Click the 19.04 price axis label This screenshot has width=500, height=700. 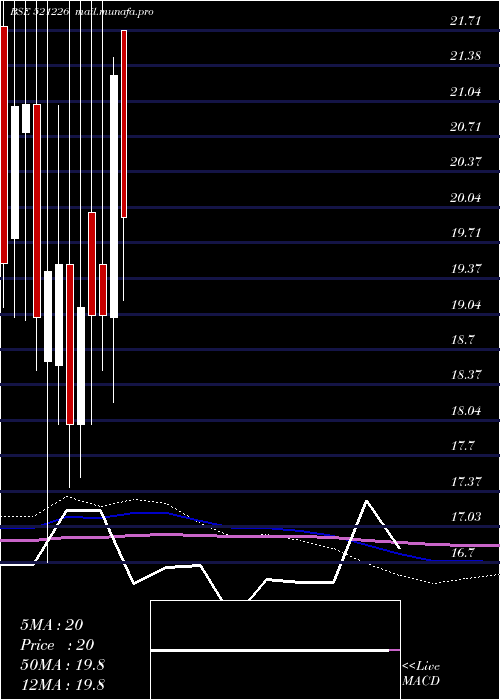pos(466,305)
